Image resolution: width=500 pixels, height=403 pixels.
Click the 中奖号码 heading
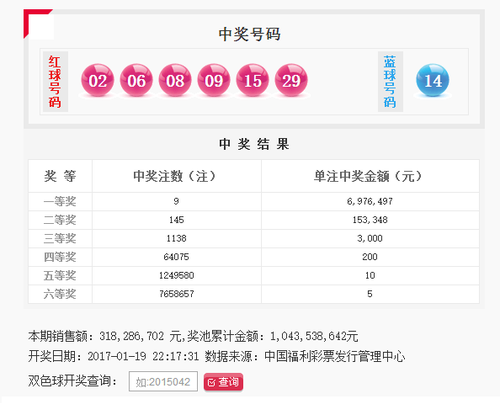pos(250,34)
